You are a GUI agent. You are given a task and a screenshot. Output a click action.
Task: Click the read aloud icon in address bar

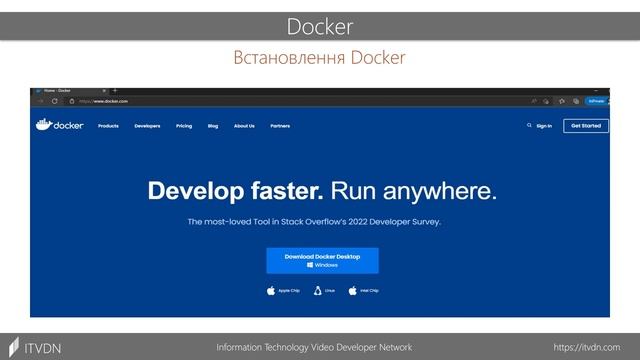pos(533,101)
